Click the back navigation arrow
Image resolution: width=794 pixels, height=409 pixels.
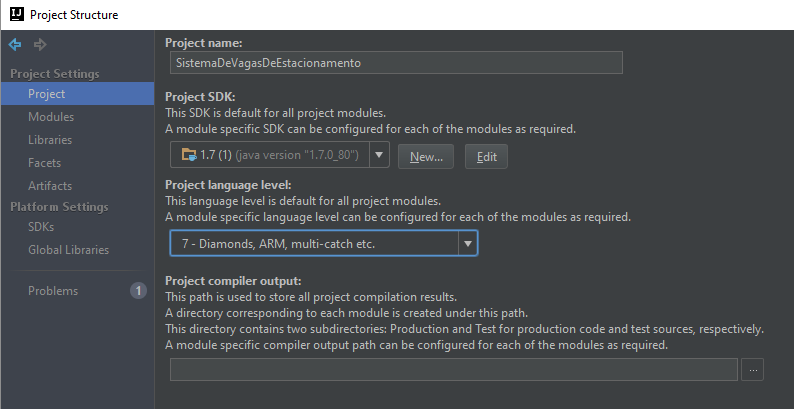point(15,45)
